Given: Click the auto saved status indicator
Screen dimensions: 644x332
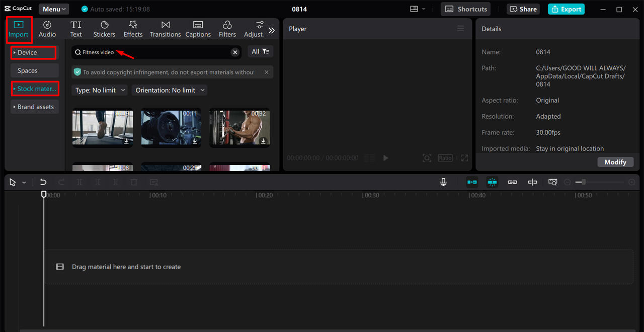Looking at the screenshot, I should 115,9.
